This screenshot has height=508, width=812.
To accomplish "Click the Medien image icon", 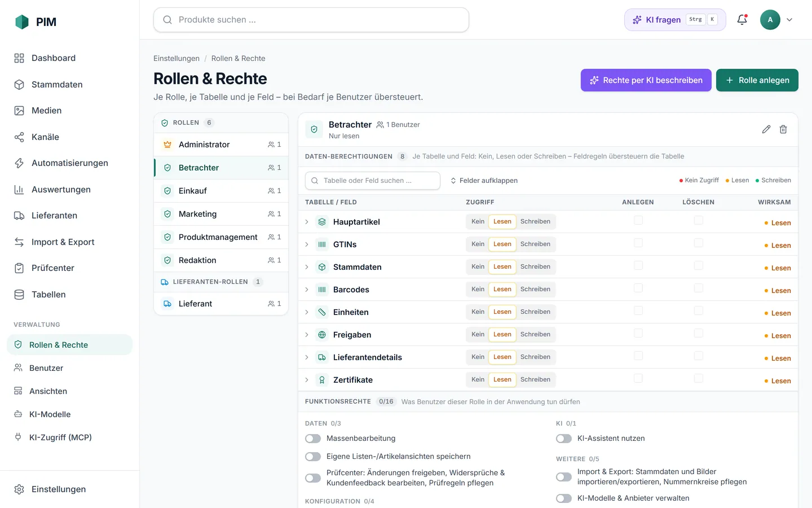I will point(19,111).
